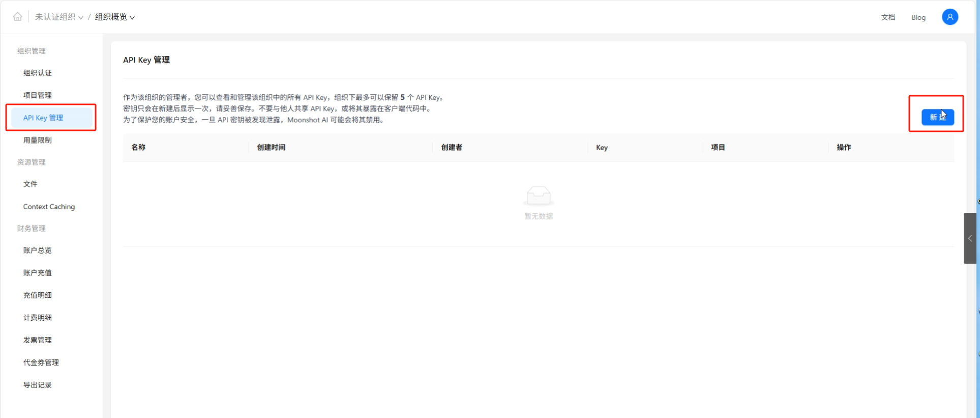
Task: View 计费明细 billing details
Action: [x=38, y=317]
